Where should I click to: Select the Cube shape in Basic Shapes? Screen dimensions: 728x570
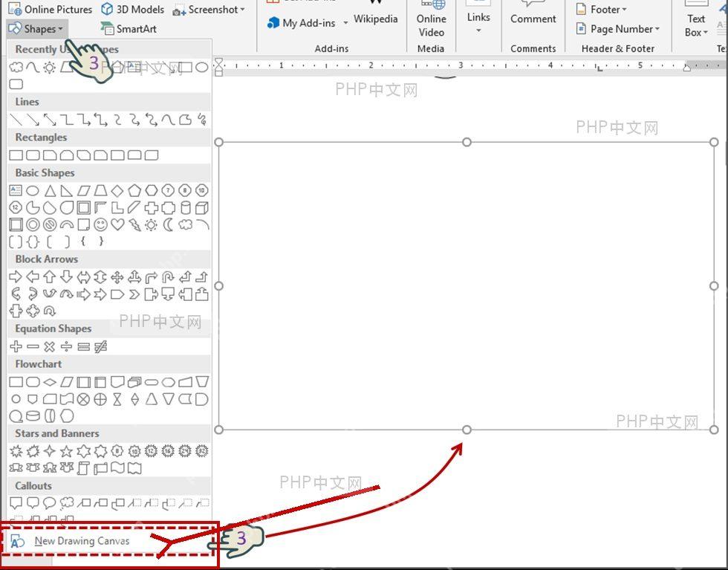(x=202, y=207)
